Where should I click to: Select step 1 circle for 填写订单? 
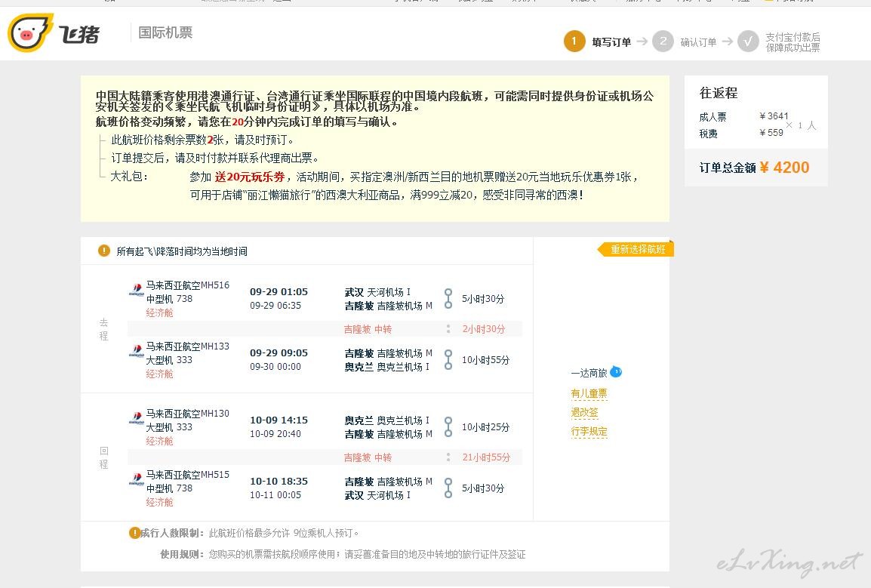(x=574, y=41)
